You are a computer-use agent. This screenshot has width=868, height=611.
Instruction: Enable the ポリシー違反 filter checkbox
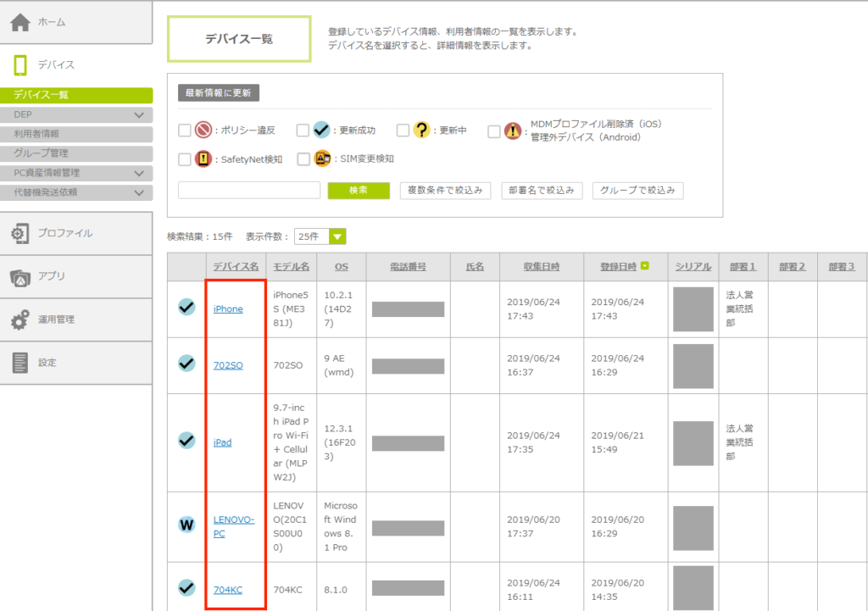click(x=185, y=131)
